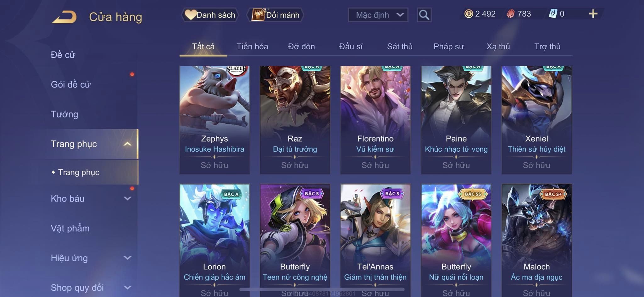
Task: Switch to the Pháp sư tab
Action: coord(449,46)
